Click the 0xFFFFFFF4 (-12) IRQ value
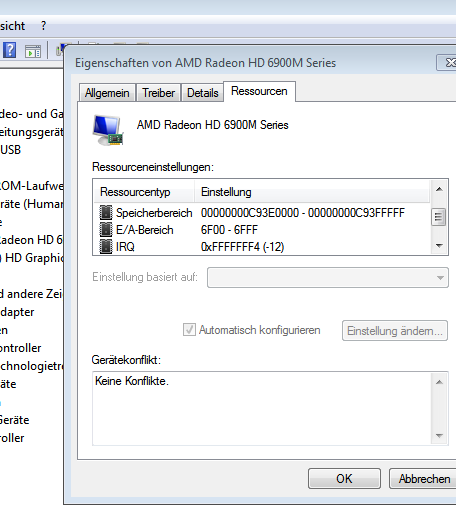Viewport: 456px width, 509px height. tap(242, 247)
